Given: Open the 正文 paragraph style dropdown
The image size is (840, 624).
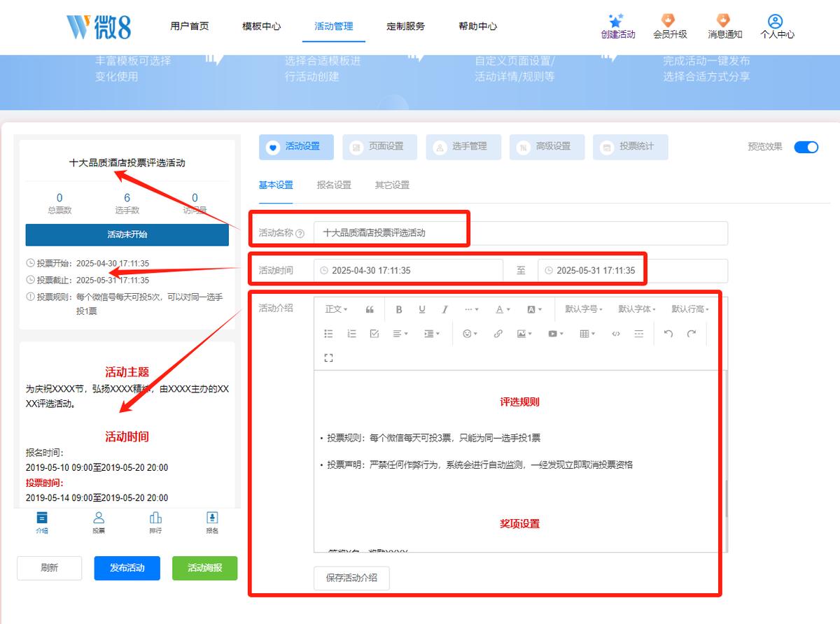Looking at the screenshot, I should point(337,309).
